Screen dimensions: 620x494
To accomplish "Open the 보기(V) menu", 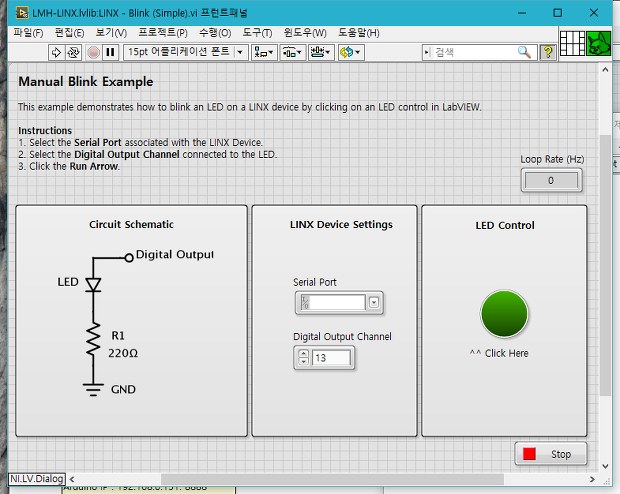I will click(111, 33).
